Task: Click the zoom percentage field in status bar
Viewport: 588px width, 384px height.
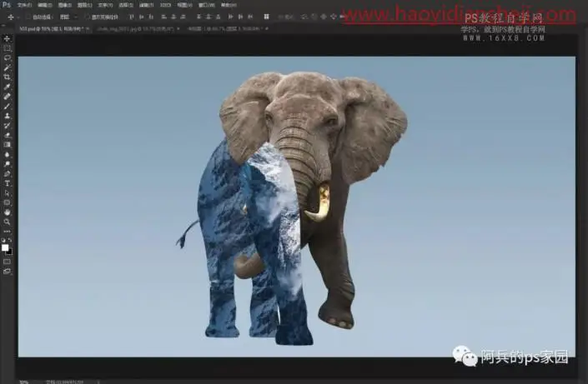Action: [x=25, y=382]
